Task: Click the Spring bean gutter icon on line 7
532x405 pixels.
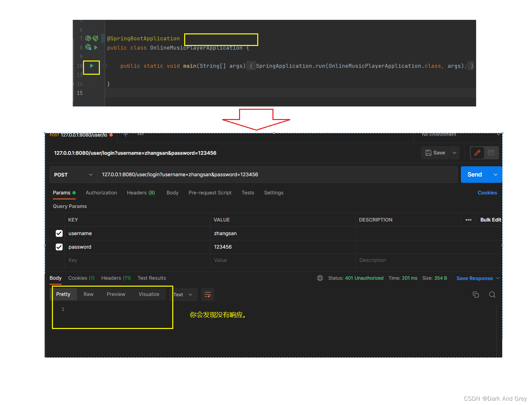Action: [88, 38]
